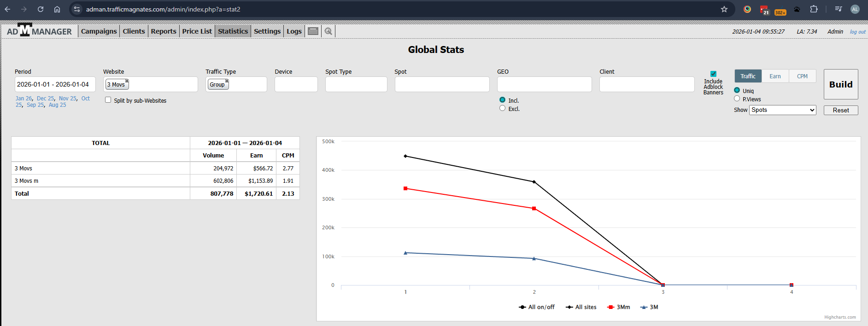Image resolution: width=868 pixels, height=326 pixels.
Task: Click the Reset button
Action: (x=841, y=110)
